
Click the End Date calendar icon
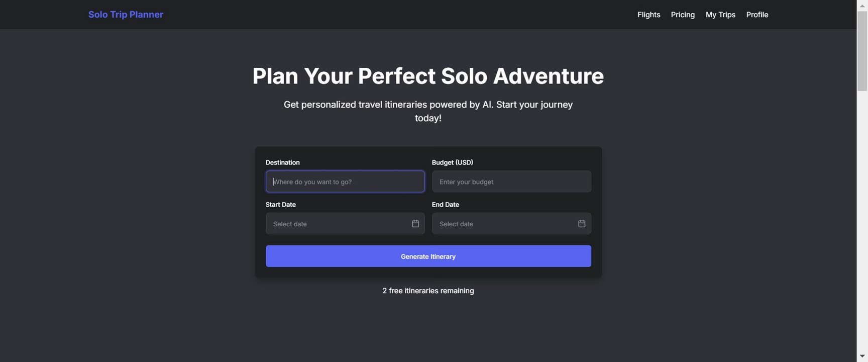[x=582, y=224]
